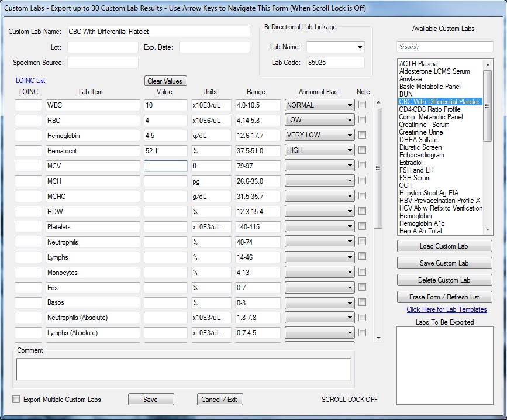Select CD4-CD8 Ratio Profile in the list
Screen dimensions: 507x420
coord(429,109)
